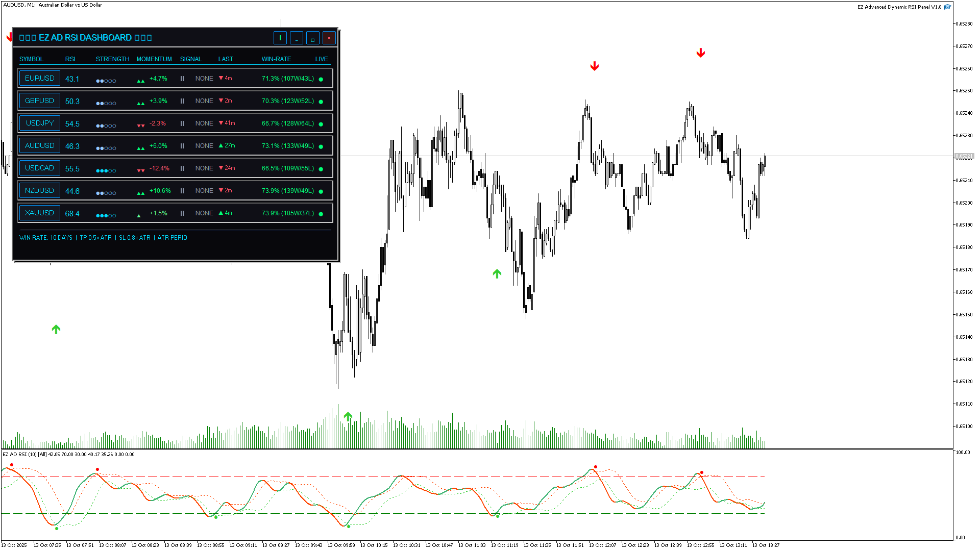Switch to USDCAD symbol
The height and width of the screenshot is (551, 980).
coord(39,168)
